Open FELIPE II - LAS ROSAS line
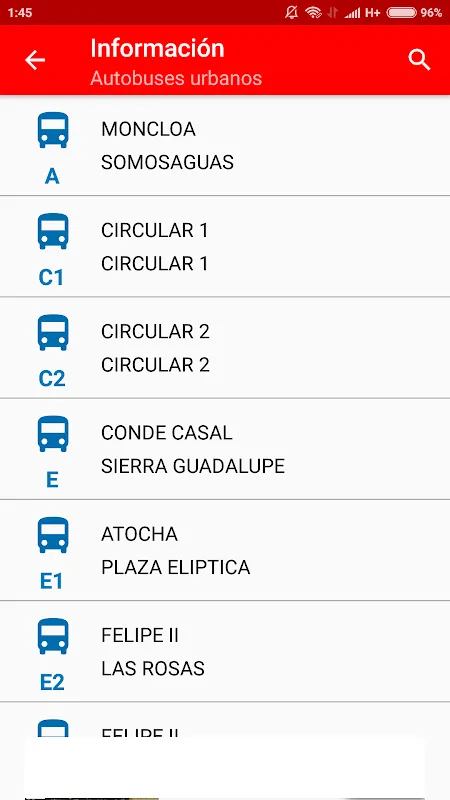This screenshot has height=800, width=450. pos(225,651)
